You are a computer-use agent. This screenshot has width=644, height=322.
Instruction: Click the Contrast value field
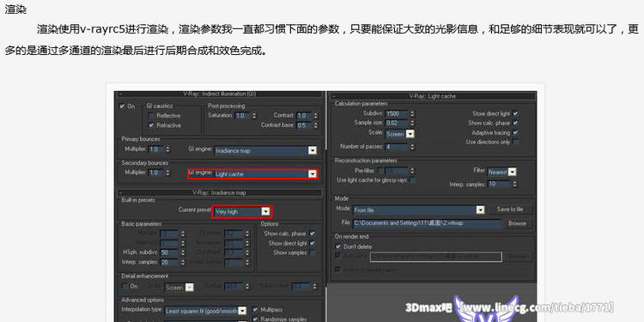[303, 115]
